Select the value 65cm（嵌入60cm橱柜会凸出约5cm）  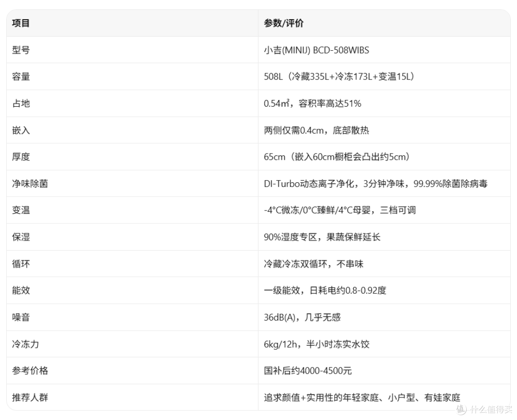tap(337, 157)
